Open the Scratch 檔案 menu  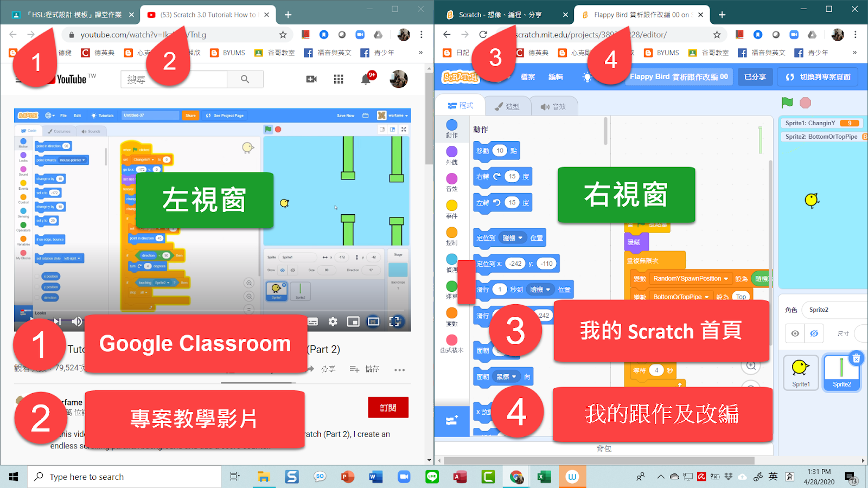528,77
